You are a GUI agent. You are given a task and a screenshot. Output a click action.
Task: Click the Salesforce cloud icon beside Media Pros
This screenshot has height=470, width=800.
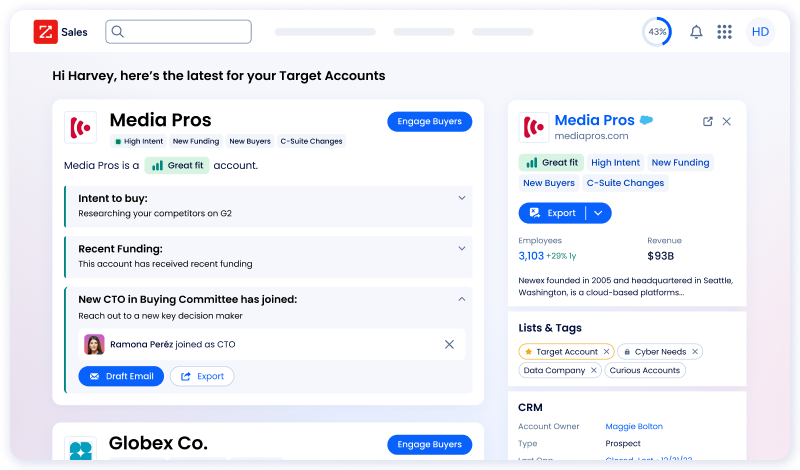(x=646, y=120)
